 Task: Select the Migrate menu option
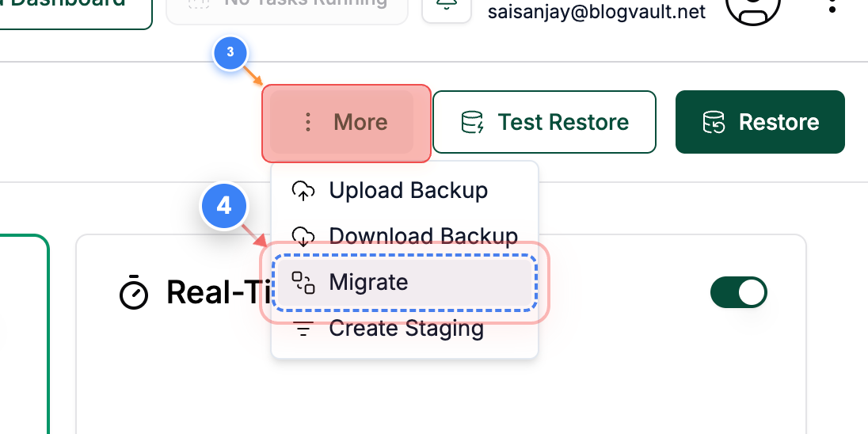405,282
